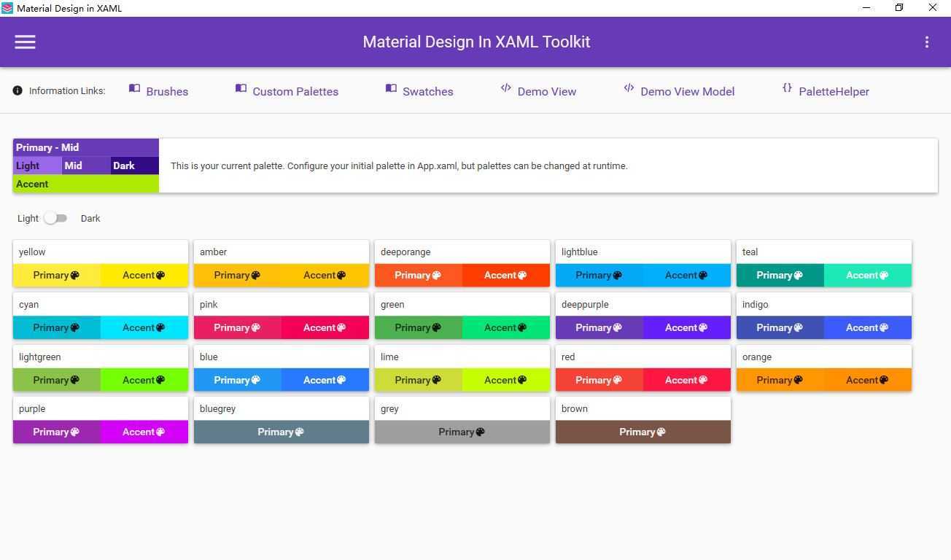The image size is (951, 560).
Task: Open the Brushes information link
Action: pos(167,91)
